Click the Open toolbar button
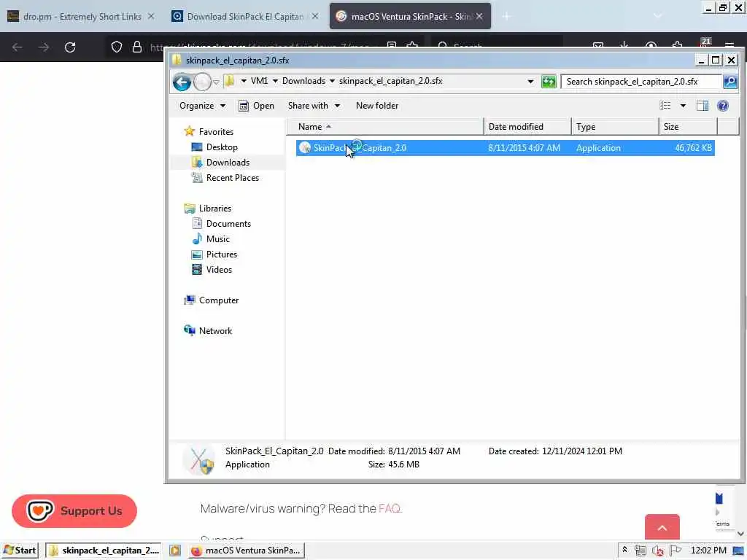This screenshot has width=747, height=560. [256, 106]
